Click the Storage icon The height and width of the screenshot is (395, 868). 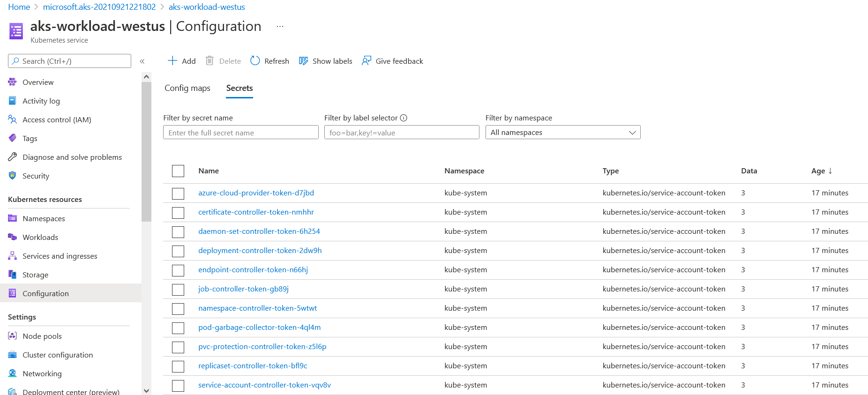[13, 275]
